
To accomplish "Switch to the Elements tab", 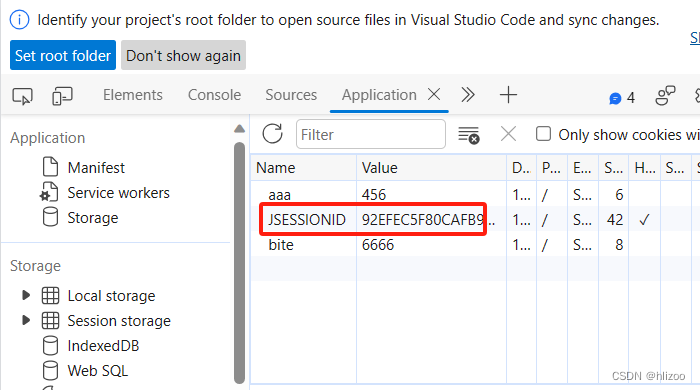I will click(x=133, y=95).
